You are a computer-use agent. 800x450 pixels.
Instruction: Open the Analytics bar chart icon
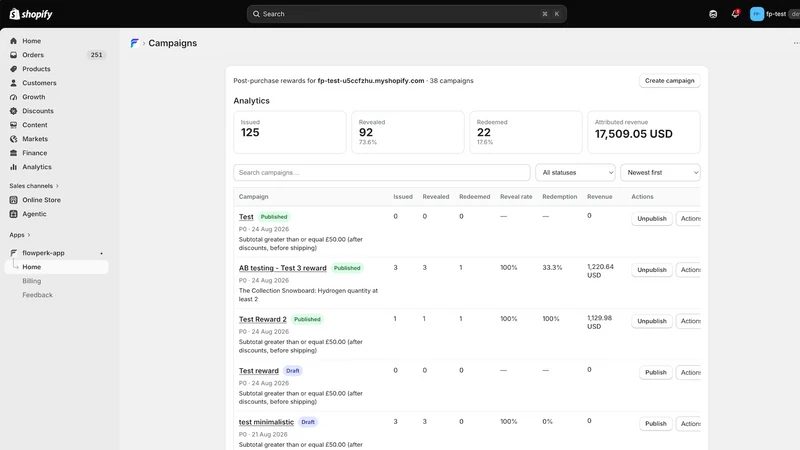coord(14,167)
